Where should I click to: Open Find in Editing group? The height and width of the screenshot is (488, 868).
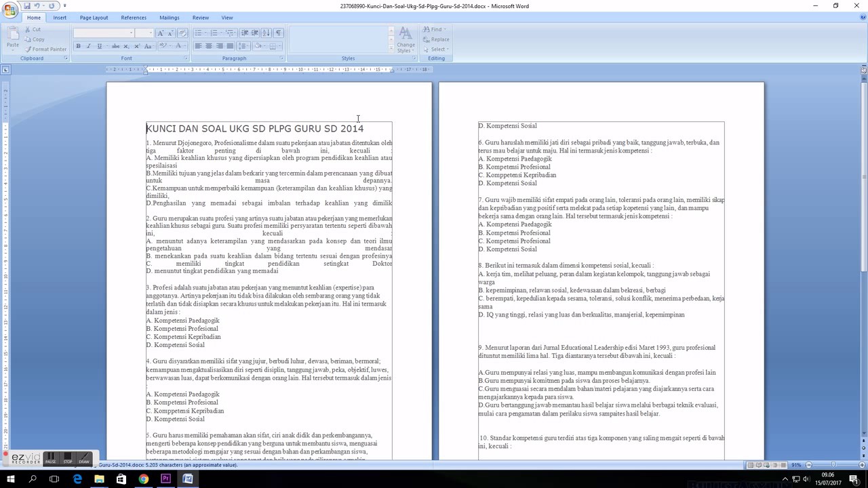(x=434, y=30)
